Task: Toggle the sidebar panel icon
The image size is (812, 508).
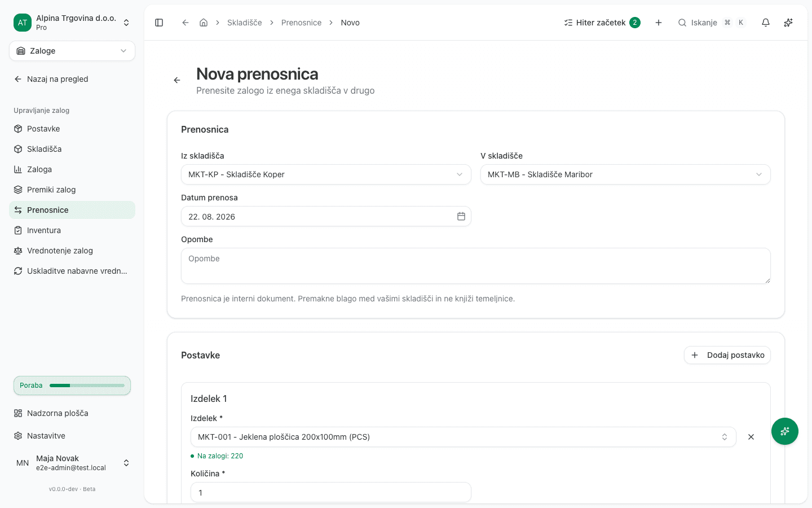Action: pyautogui.click(x=159, y=23)
